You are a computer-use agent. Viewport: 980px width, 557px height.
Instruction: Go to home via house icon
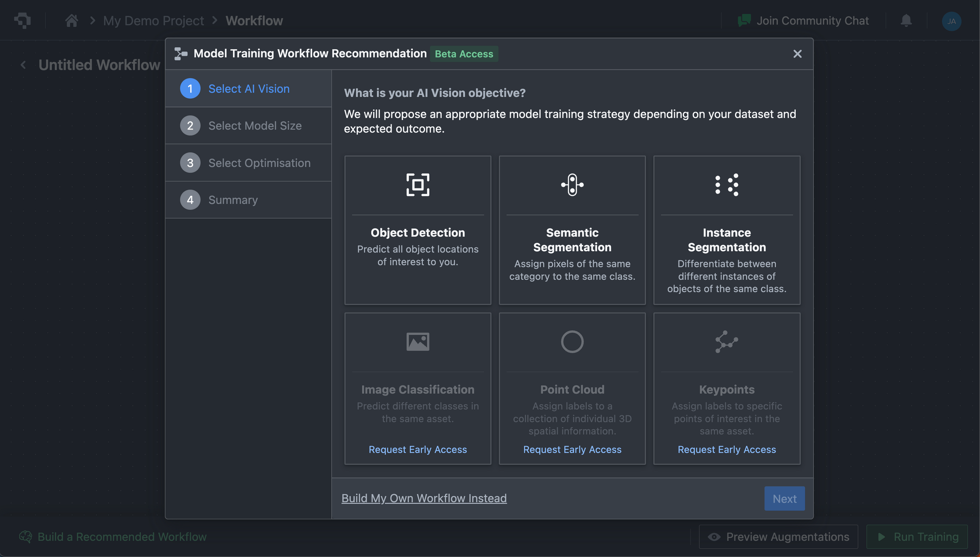coord(72,21)
